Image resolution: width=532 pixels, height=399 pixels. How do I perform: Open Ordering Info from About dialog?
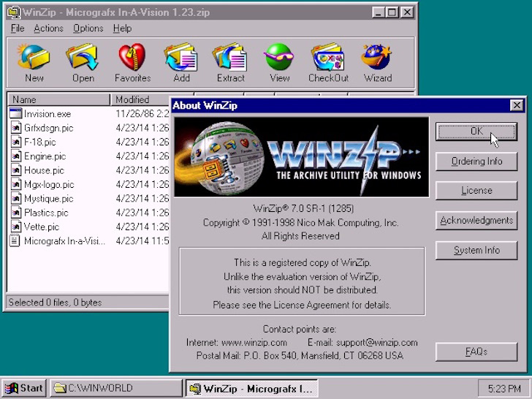tap(476, 161)
